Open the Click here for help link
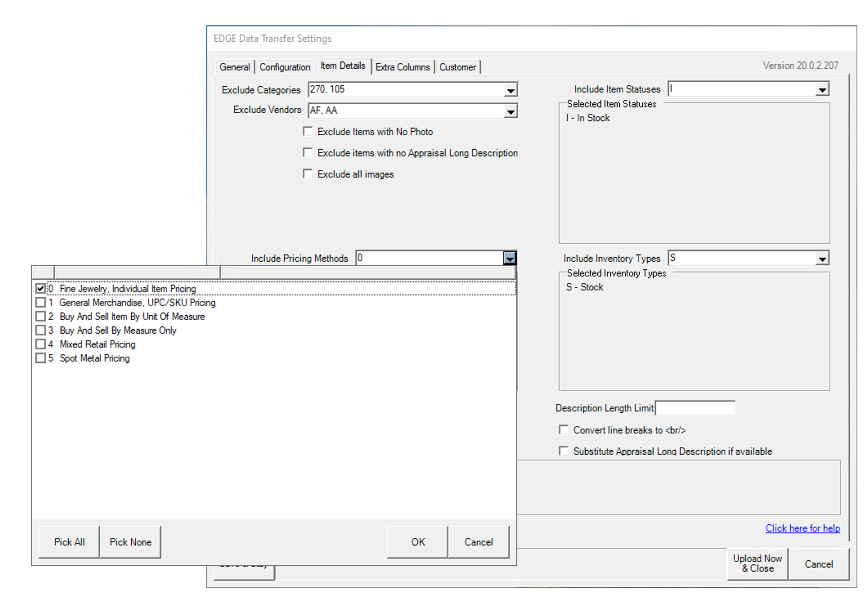The width and height of the screenshot is (868, 602). 803,528
